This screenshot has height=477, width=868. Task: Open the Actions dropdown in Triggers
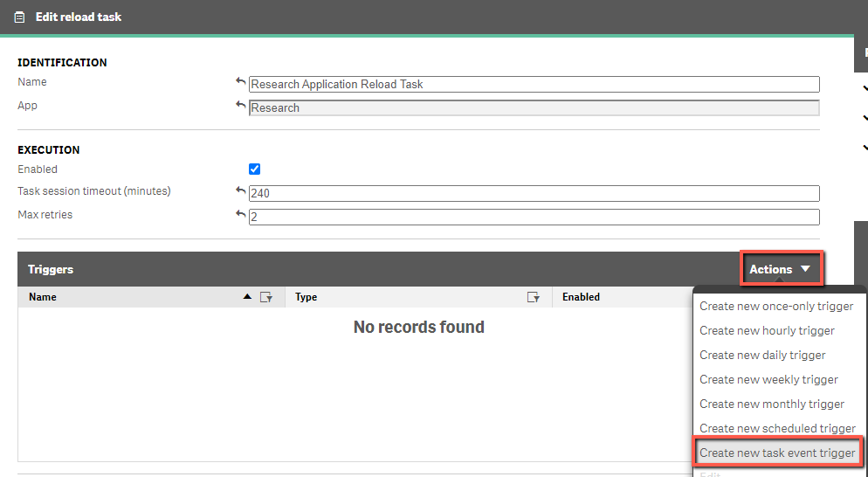point(781,269)
